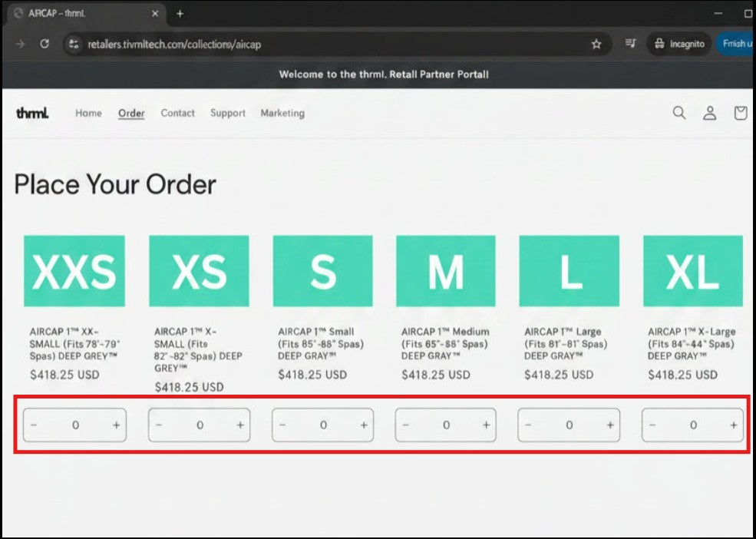
Task: Go to the Home menu item
Action: point(88,113)
